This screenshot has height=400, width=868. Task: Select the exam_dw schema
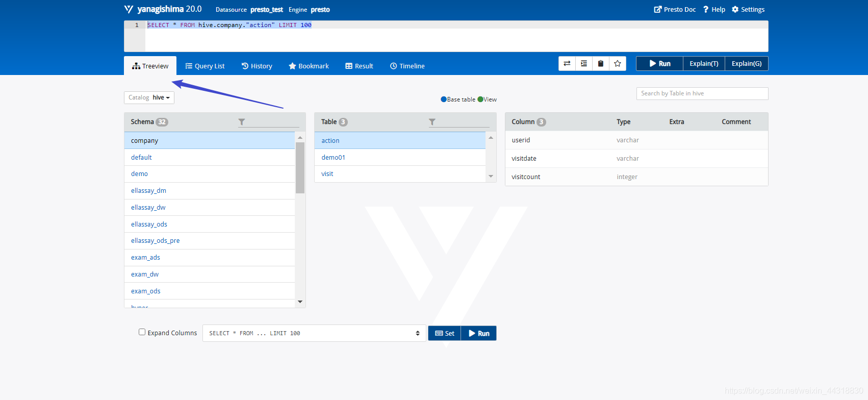point(210,274)
